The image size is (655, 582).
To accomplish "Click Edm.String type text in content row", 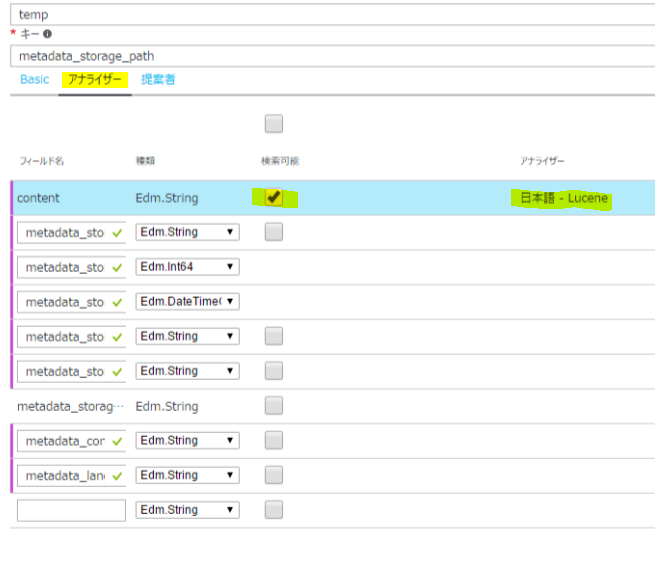I will 167,198.
